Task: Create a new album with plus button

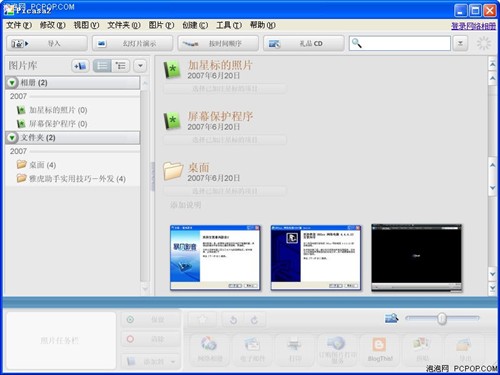Action: (x=80, y=66)
